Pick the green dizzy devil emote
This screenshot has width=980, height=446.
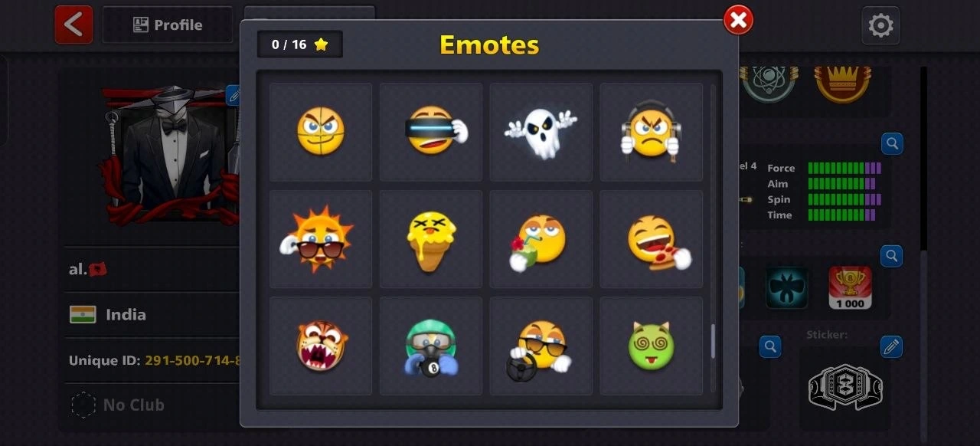click(x=652, y=346)
